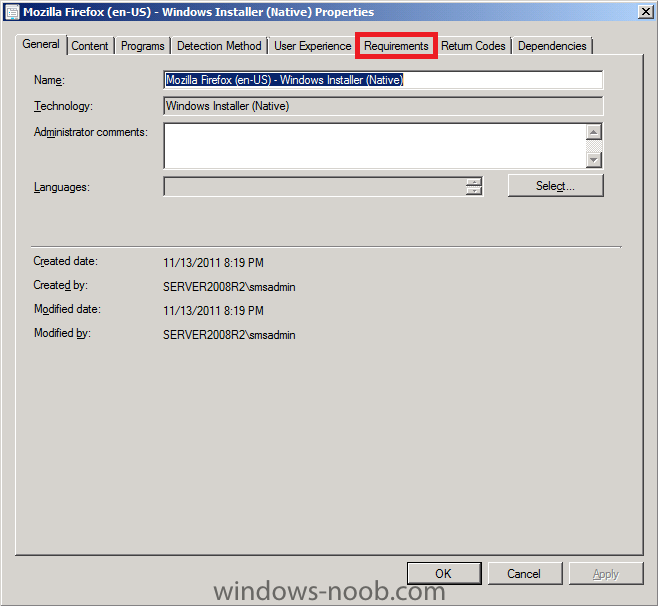Open the User Experience tab
Image resolution: width=658 pixels, height=606 pixels.
click(312, 46)
